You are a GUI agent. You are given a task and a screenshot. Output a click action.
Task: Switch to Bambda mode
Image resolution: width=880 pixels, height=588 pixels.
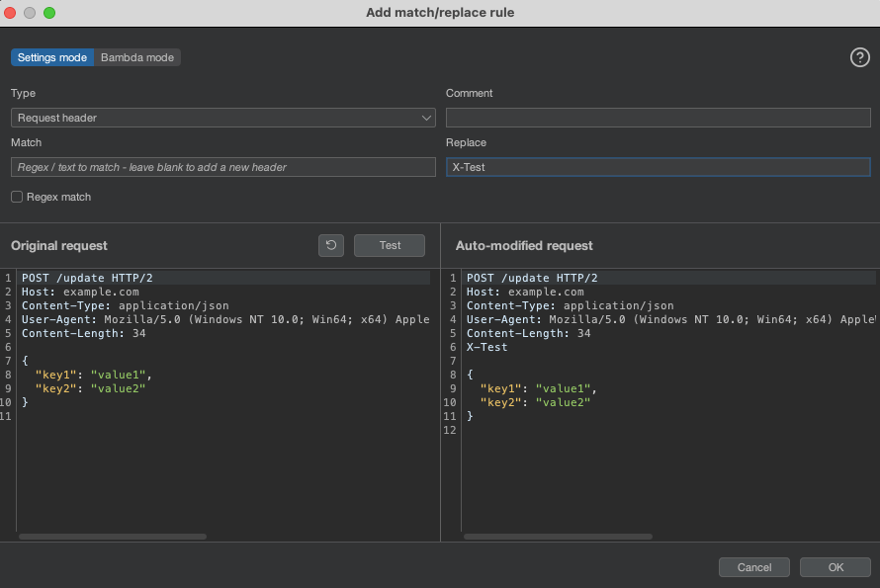[x=137, y=57]
